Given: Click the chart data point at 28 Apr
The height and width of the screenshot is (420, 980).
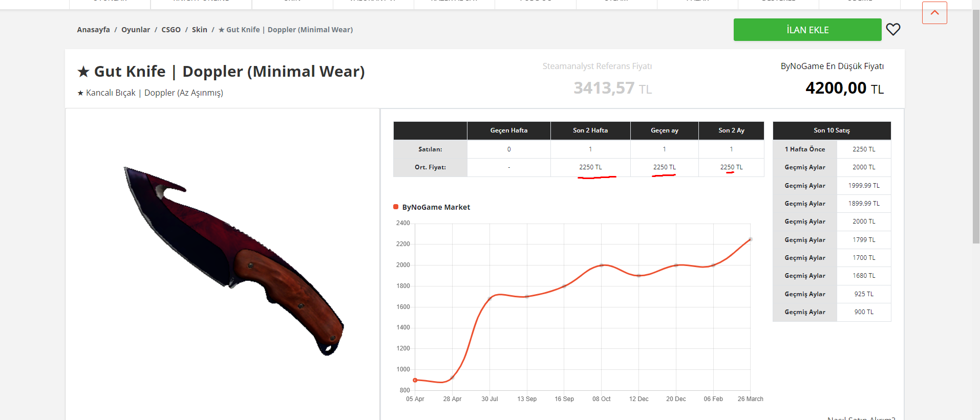Looking at the screenshot, I should click(x=452, y=378).
